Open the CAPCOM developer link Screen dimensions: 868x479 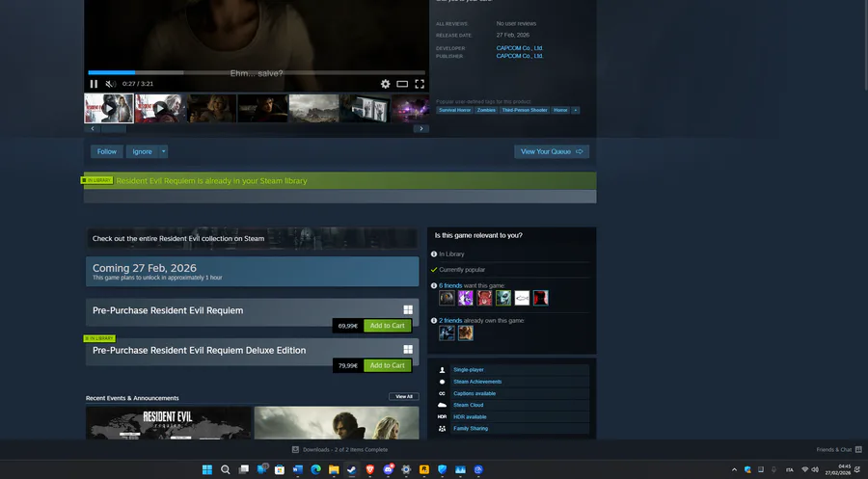519,48
